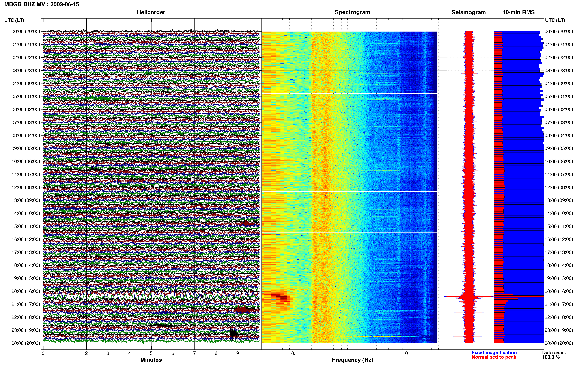Image resolution: width=588 pixels, height=368 pixels.
Task: Click 10:00 (06:00) label left of helicorder
Action: 26,161
